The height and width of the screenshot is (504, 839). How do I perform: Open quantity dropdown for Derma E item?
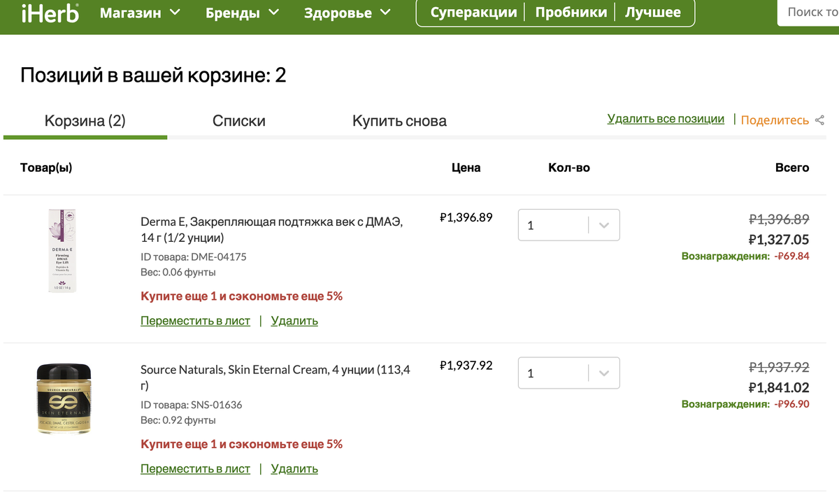coord(568,225)
